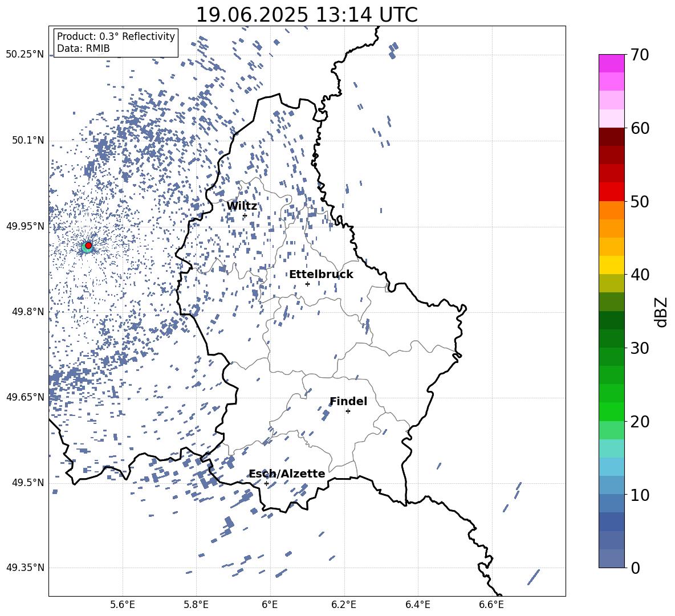Viewport: 675px width, 616px height.
Task: Click the 6.4°E longitude label
Action: click(x=417, y=605)
